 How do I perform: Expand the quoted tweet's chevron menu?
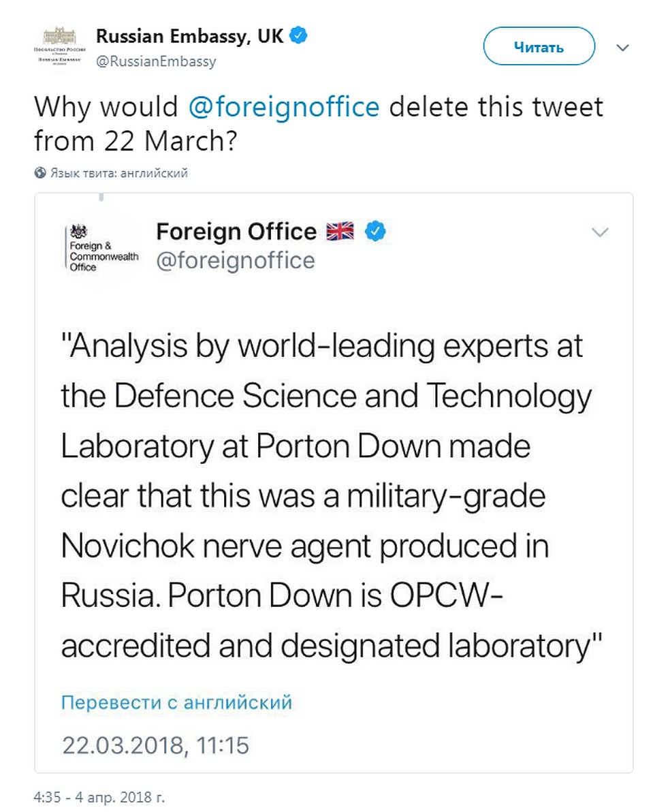pos(600,232)
